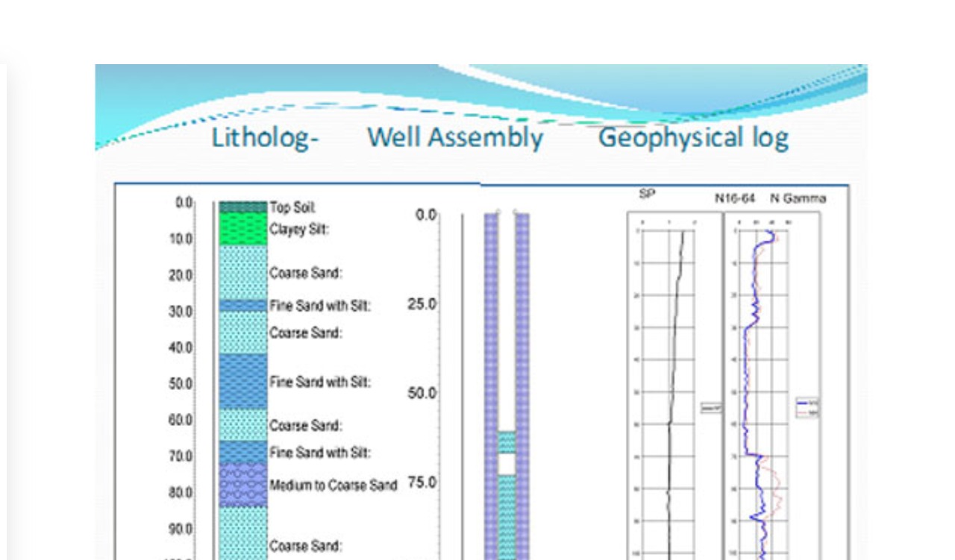The width and height of the screenshot is (955, 560).
Task: Click the "N Gamma" log title
Action: [x=798, y=199]
